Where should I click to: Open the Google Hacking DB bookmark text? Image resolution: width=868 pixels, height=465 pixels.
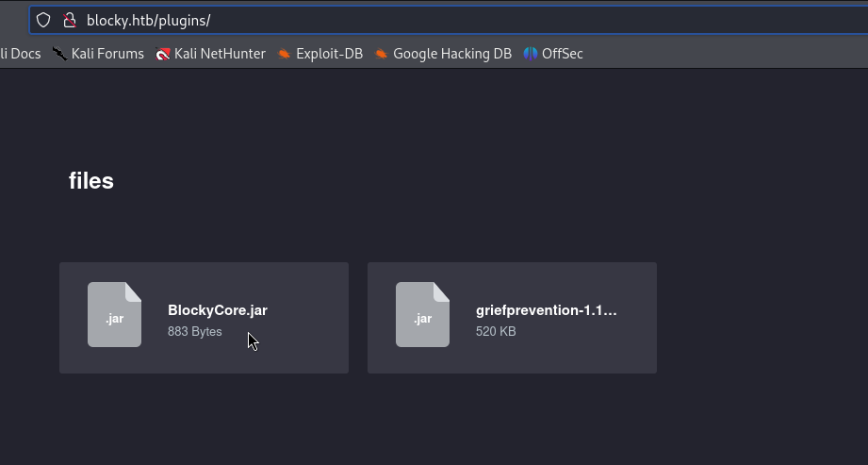click(451, 54)
